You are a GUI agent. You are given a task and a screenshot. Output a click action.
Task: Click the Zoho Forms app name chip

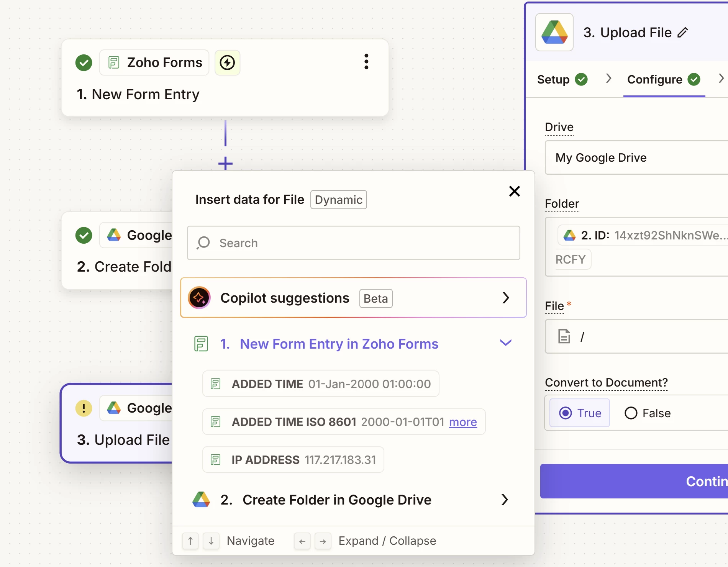tap(154, 62)
